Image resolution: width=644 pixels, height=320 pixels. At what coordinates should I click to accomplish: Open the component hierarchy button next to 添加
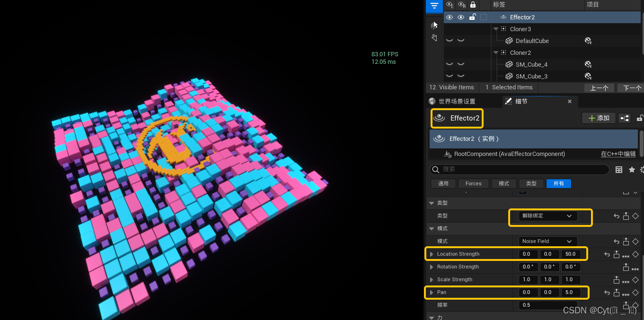click(625, 118)
